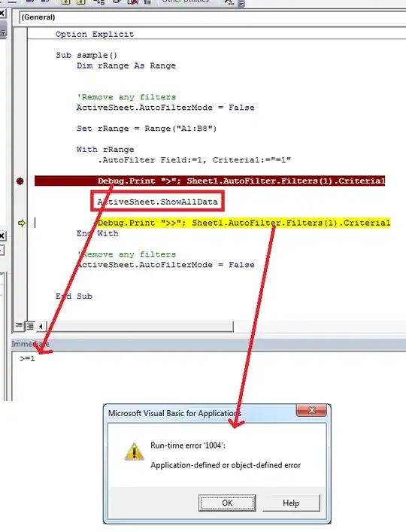Click the 'Remove any filters comment above Set rRange

[126, 97]
